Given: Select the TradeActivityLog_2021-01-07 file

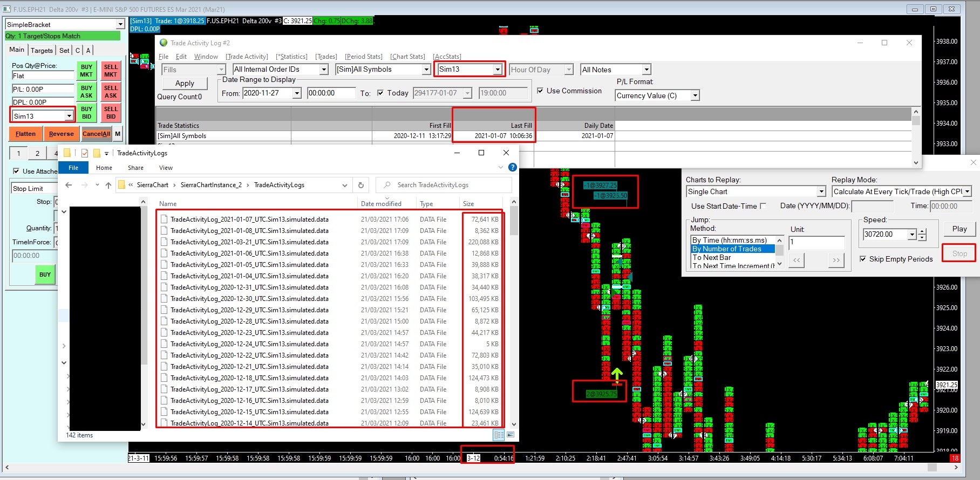Looking at the screenshot, I should pos(249,220).
